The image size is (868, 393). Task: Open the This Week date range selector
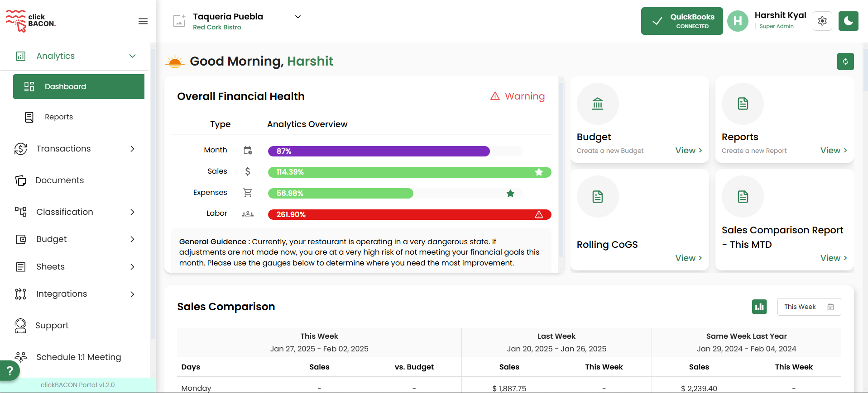point(809,307)
